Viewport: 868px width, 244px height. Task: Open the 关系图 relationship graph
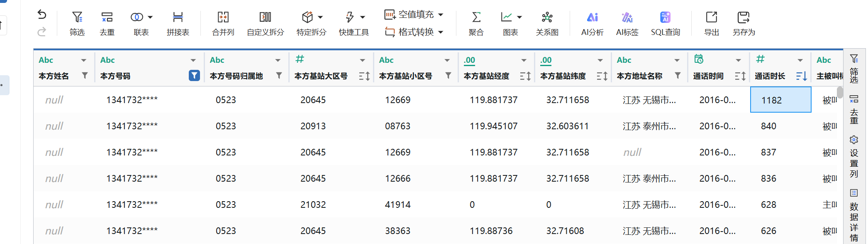[547, 23]
